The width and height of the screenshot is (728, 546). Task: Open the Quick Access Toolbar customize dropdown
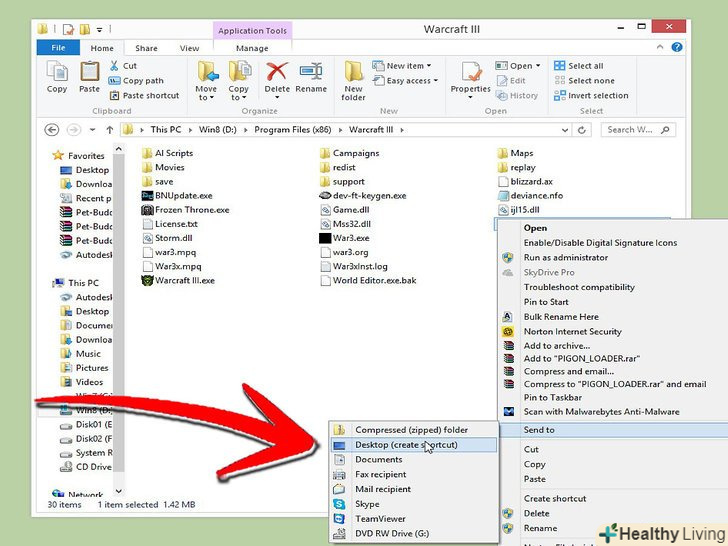(x=99, y=30)
